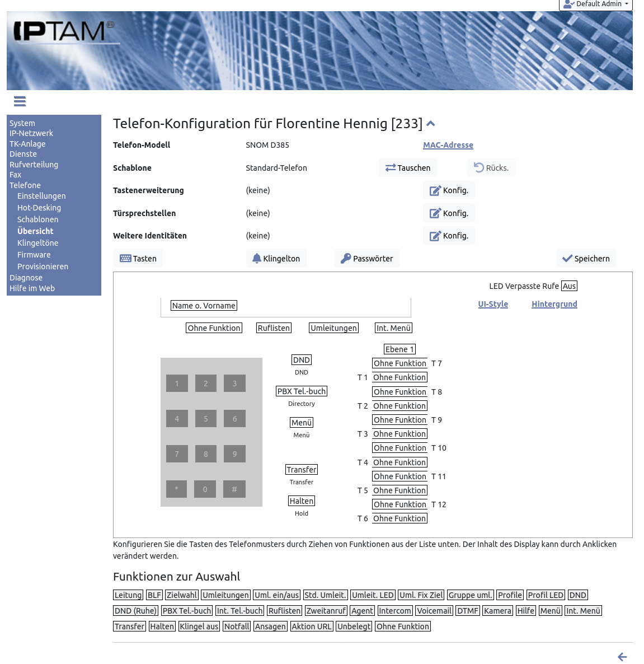Select Schablonen in the Telefone menu
Viewport: 644px width, 664px height.
pos(37,219)
